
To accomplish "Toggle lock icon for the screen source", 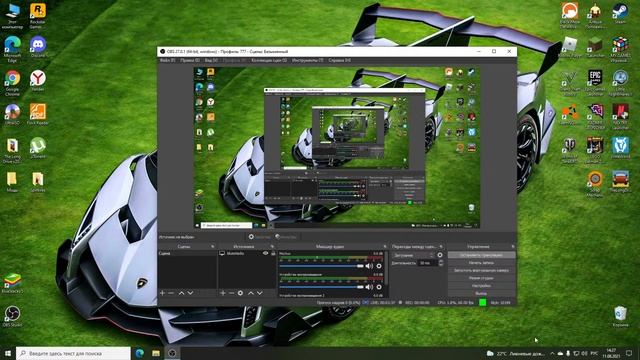I will [x=273, y=253].
